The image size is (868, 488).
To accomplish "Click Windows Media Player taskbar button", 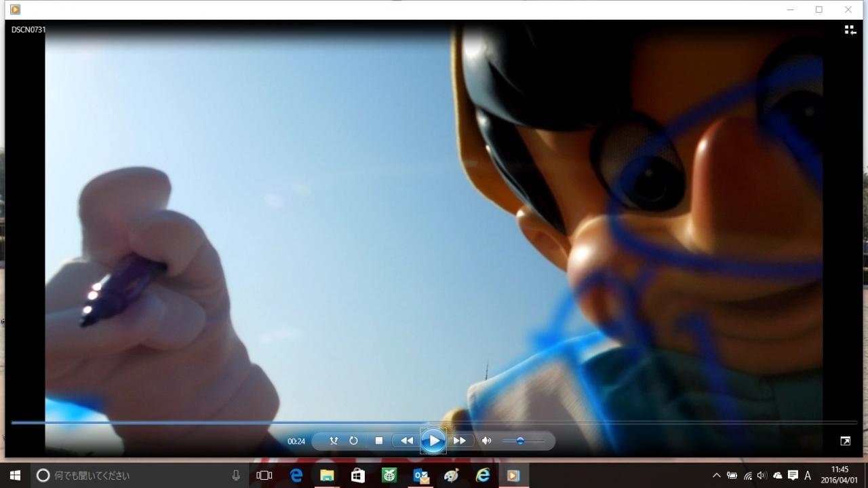I will pyautogui.click(x=513, y=475).
